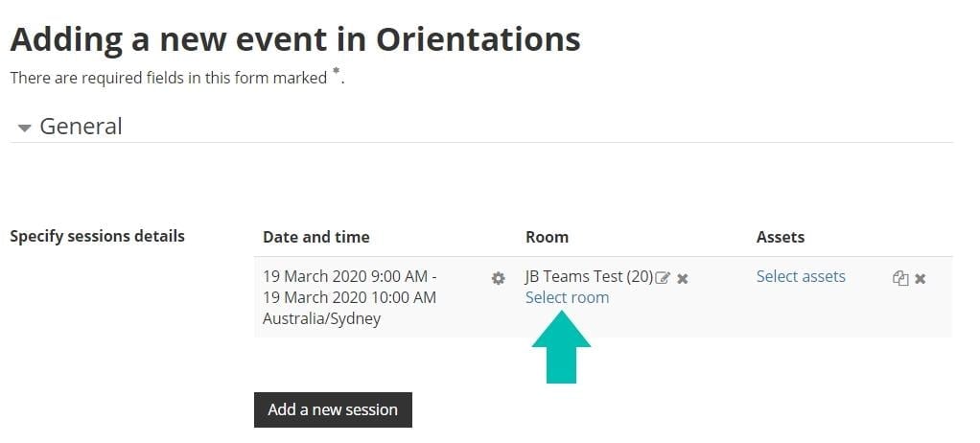Copy the session using the duplicate icon
The width and height of the screenshot is (980, 443).
pos(899,278)
